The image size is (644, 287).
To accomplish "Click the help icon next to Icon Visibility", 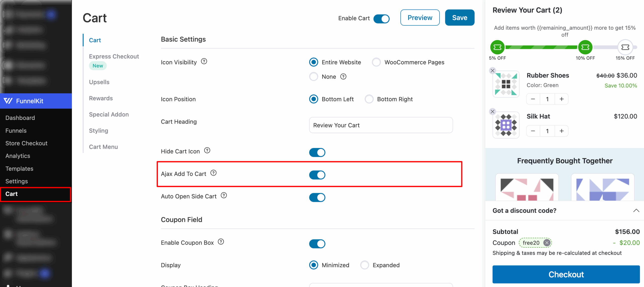I will (x=204, y=61).
